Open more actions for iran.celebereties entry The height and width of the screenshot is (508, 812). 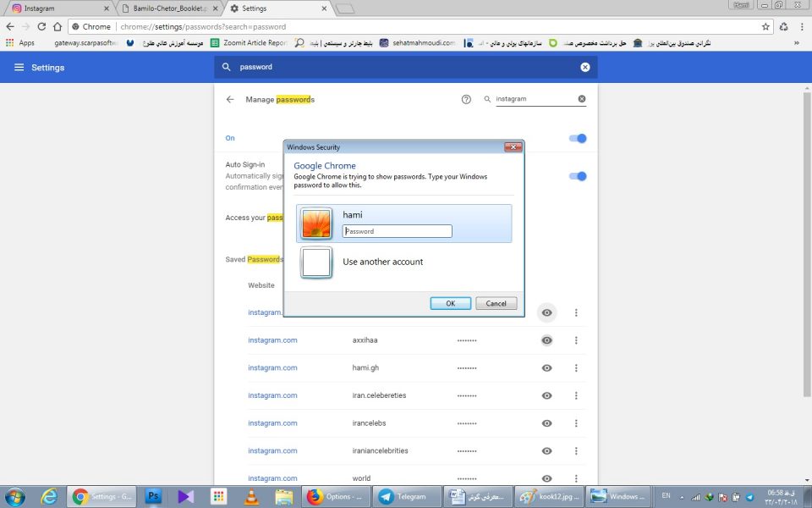coord(576,395)
